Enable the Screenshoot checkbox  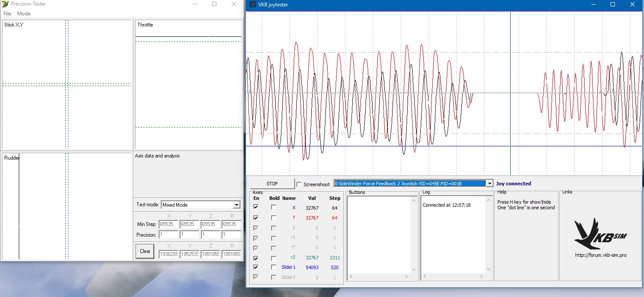coord(299,184)
